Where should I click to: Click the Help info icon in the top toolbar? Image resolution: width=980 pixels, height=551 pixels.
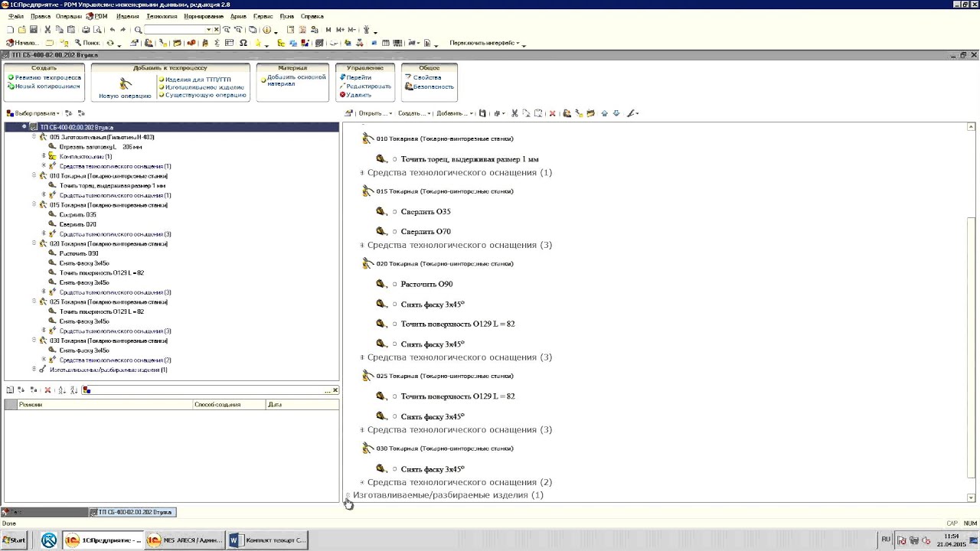tap(266, 30)
